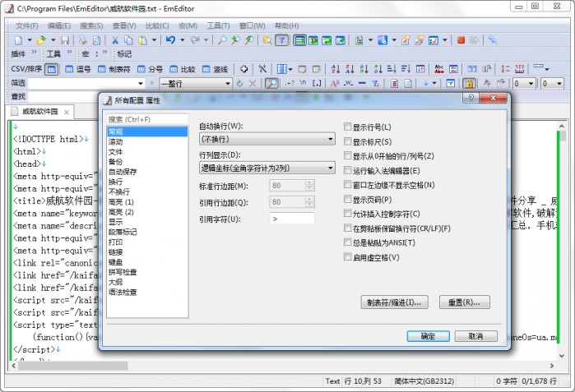Image resolution: width=575 pixels, height=392 pixels.
Task: Click the 取消 button
Action: point(475,336)
